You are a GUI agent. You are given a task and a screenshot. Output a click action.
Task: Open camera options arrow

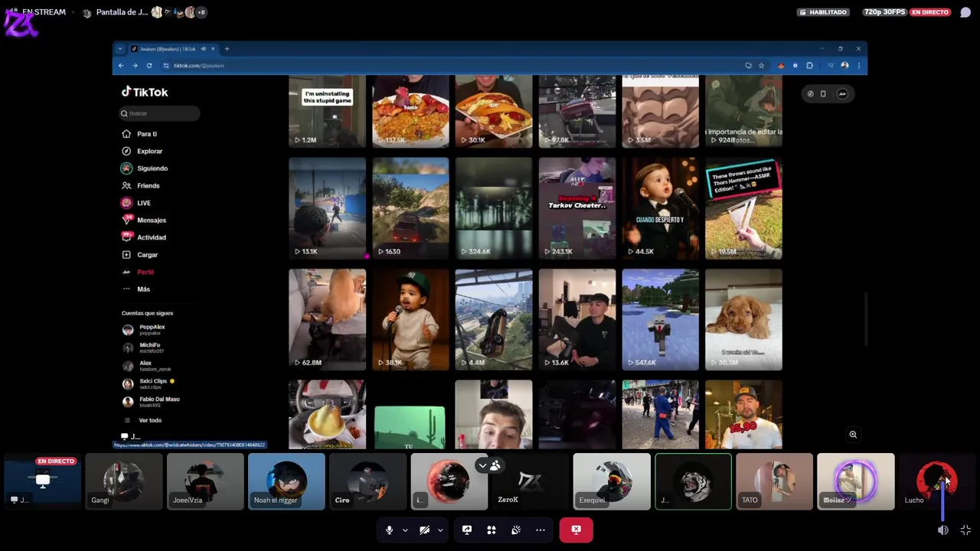440,530
